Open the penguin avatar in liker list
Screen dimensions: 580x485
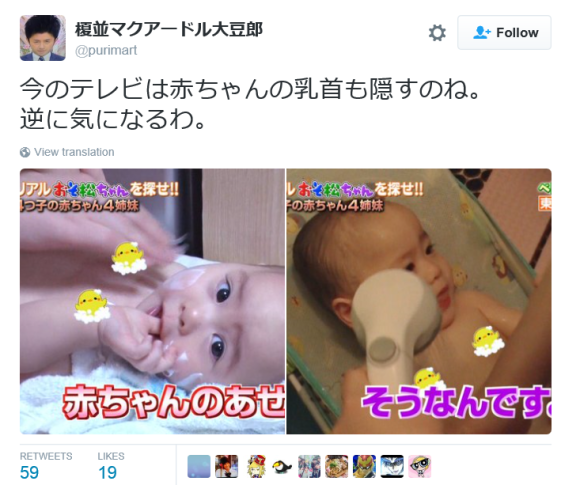pyautogui.click(x=281, y=466)
